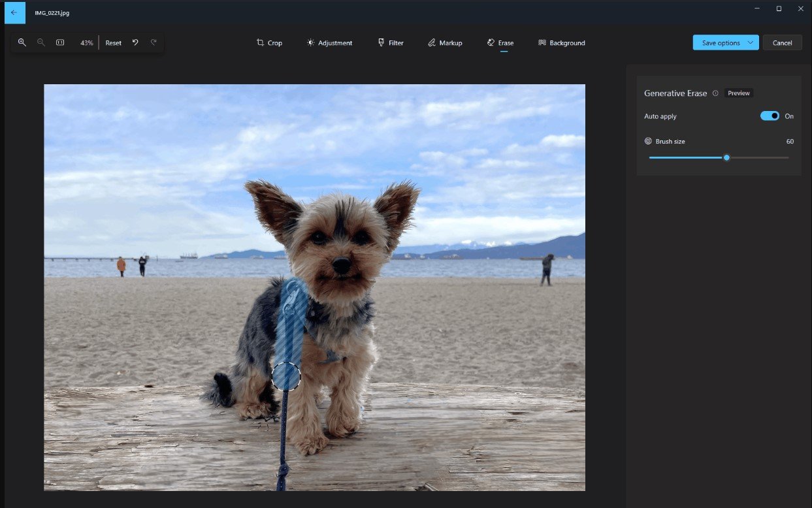Expand the Save options dropdown arrow

pos(751,43)
